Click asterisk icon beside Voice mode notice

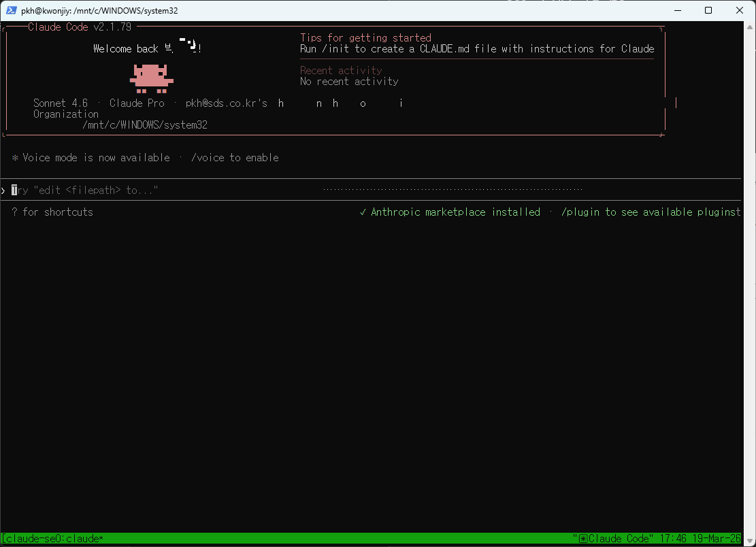point(15,158)
